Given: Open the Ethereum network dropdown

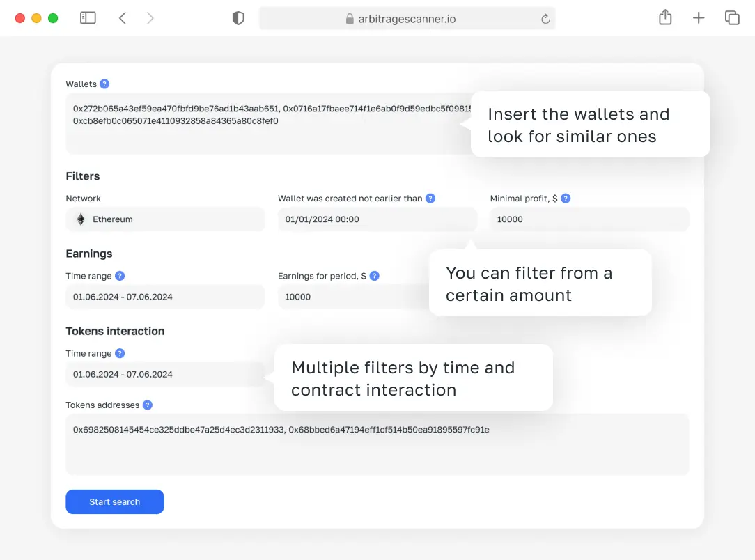Looking at the screenshot, I should [x=165, y=219].
